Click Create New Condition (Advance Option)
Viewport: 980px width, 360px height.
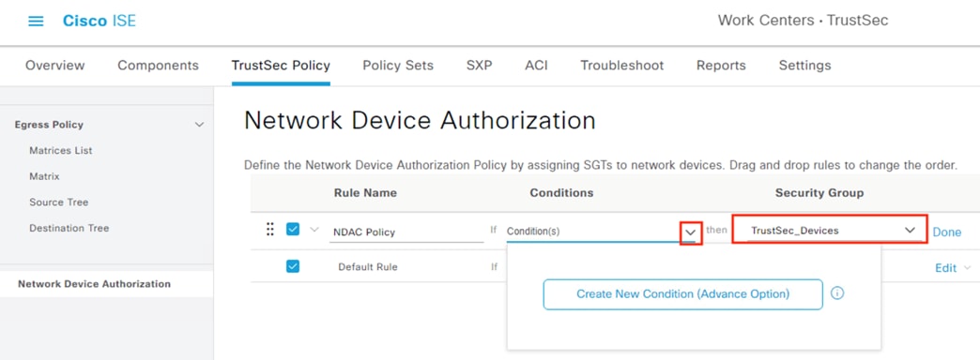point(683,293)
